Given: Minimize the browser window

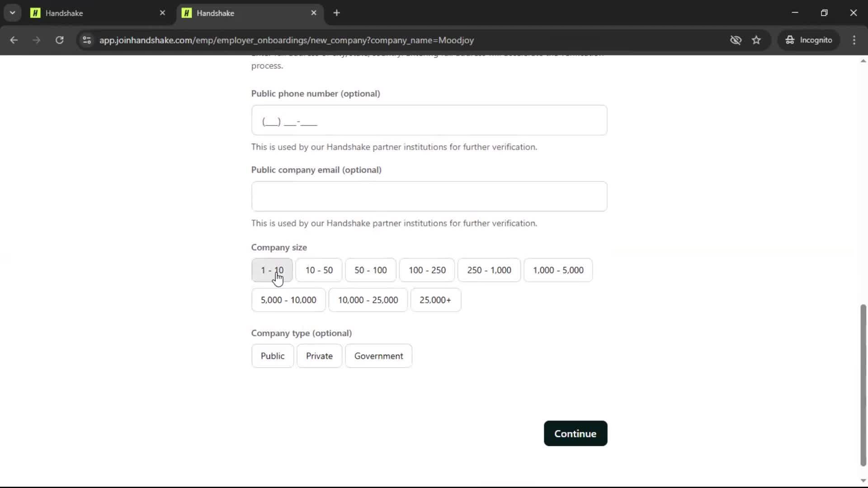Looking at the screenshot, I should pyautogui.click(x=795, y=13).
